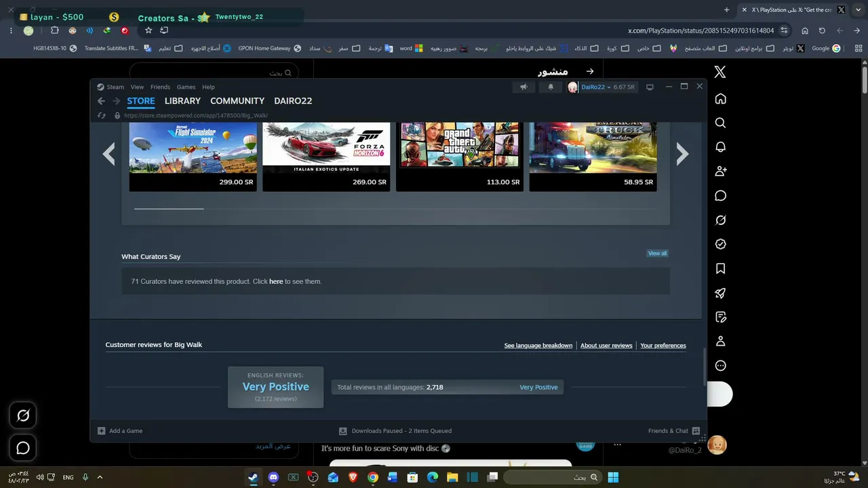Open Discord from the taskbar
868x488 pixels.
pos(273,477)
